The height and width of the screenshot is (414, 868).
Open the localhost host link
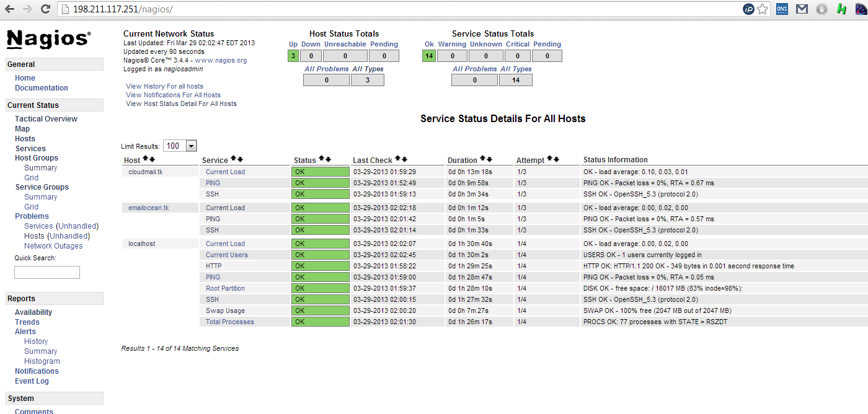[x=142, y=244]
